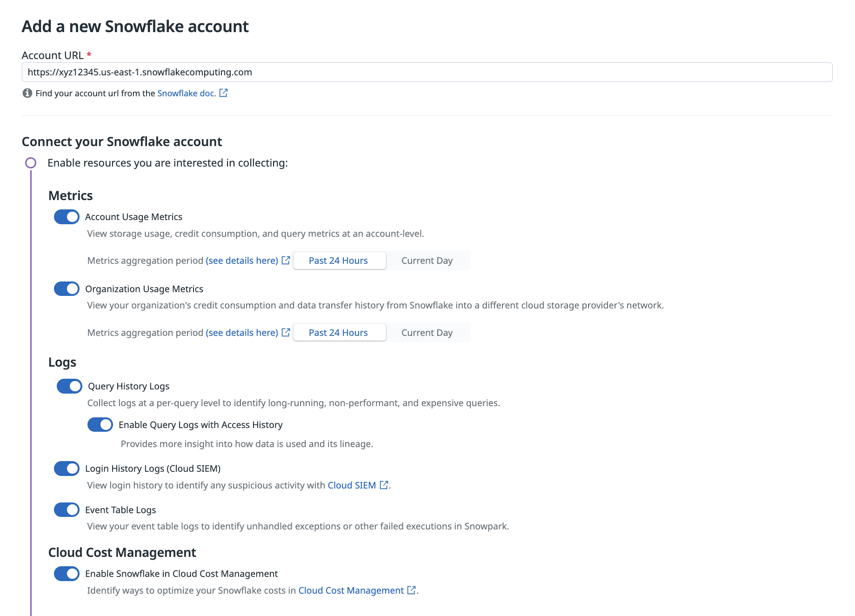Click the Account URL input field

(427, 72)
